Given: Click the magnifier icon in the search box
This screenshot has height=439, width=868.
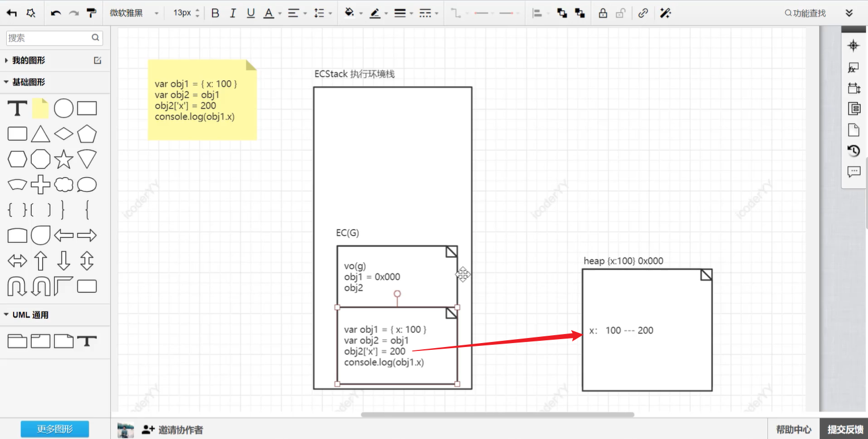Looking at the screenshot, I should point(95,38).
